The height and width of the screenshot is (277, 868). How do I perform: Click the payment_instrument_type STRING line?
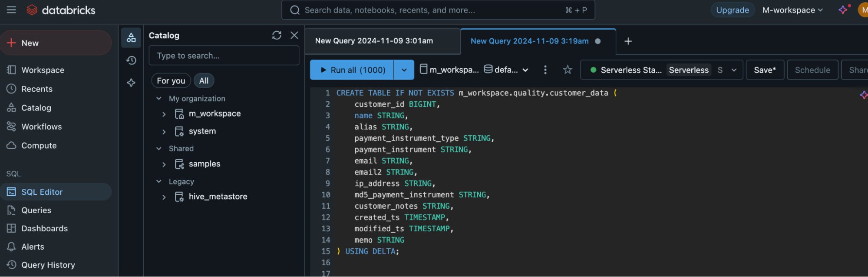click(x=424, y=138)
